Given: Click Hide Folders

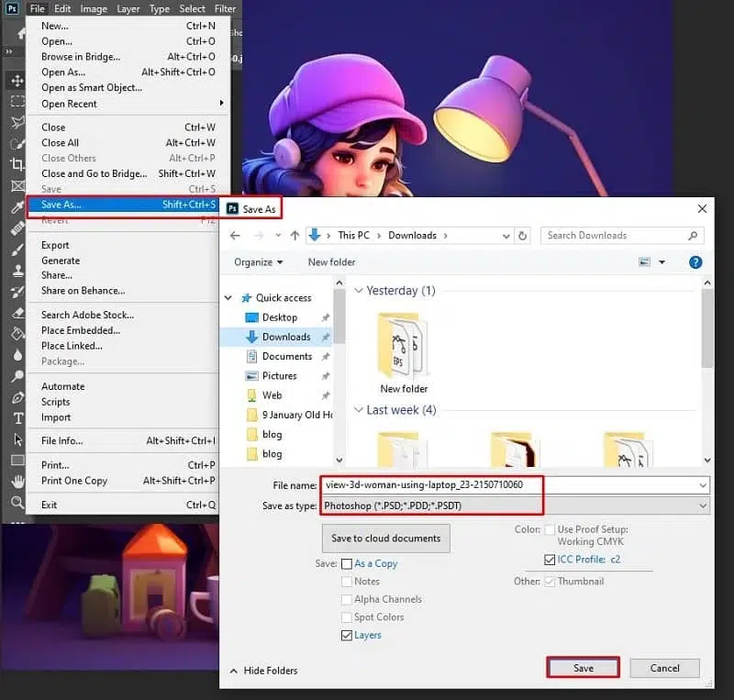Looking at the screenshot, I should tap(263, 671).
